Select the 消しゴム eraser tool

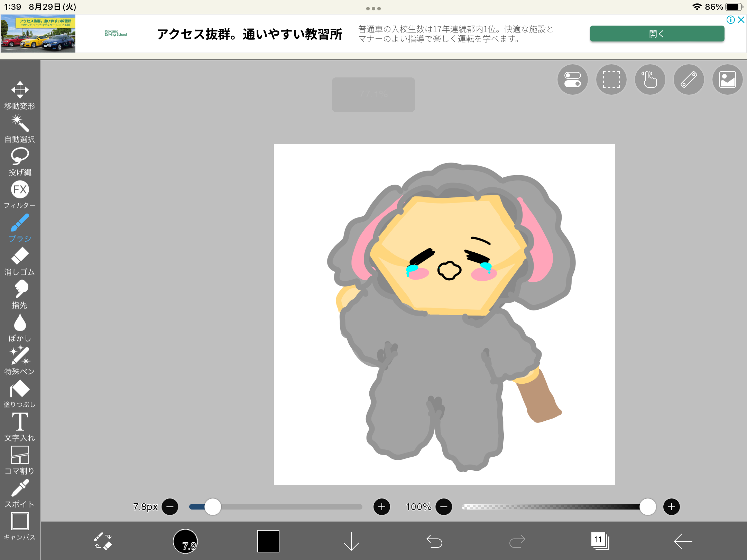(20, 261)
